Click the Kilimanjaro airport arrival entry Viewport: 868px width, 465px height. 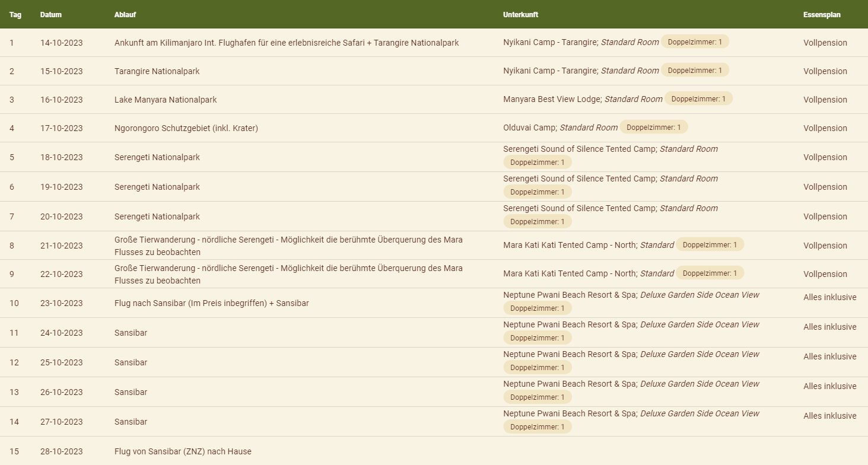(287, 43)
